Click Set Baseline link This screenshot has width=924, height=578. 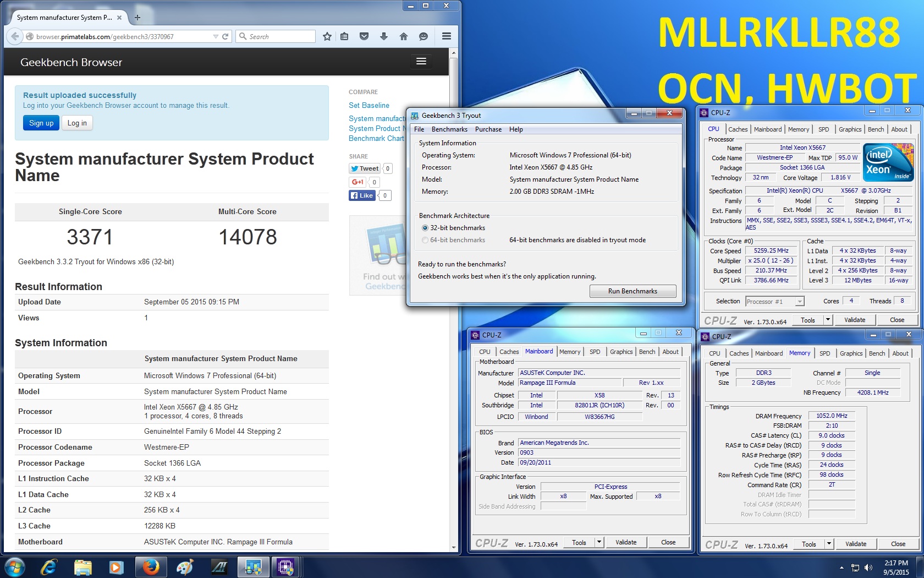(369, 105)
